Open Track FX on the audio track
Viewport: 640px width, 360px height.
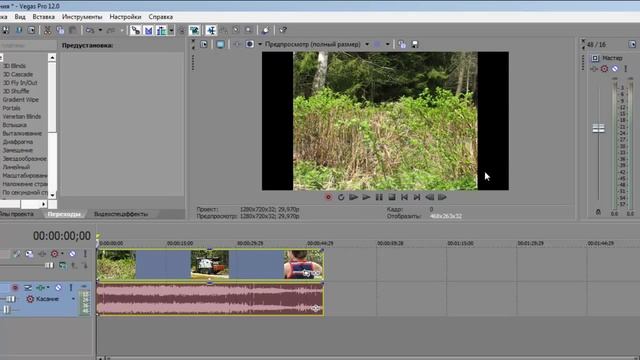pos(40,288)
